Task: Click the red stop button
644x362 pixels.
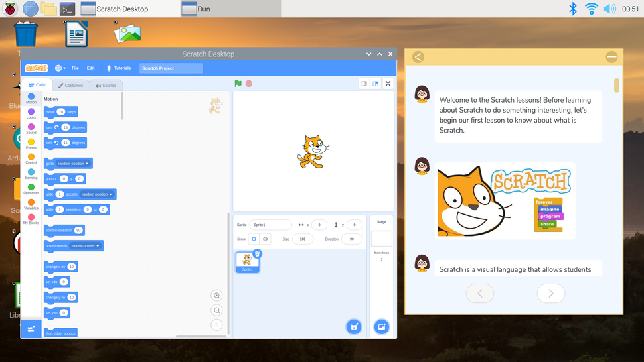Action: 249,84
